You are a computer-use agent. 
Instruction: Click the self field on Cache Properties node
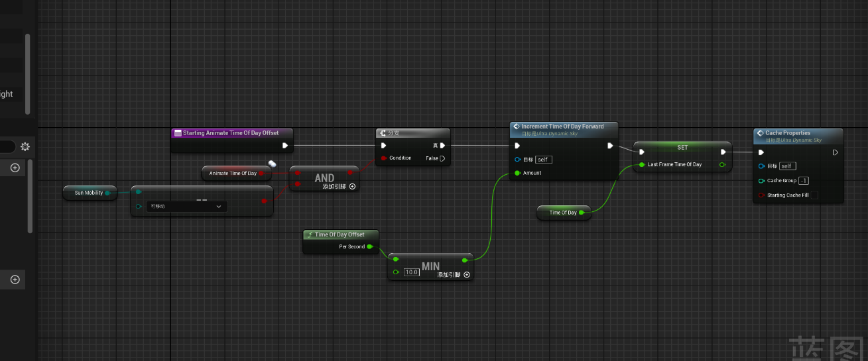point(788,166)
